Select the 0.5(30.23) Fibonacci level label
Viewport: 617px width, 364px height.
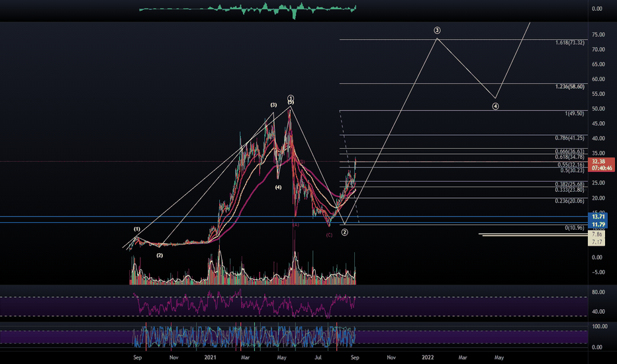573,170
